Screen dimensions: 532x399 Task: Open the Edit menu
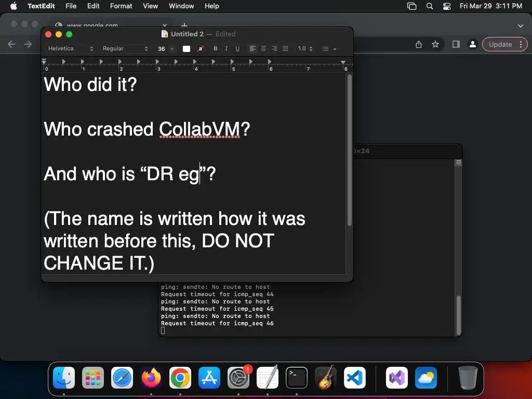pos(93,6)
